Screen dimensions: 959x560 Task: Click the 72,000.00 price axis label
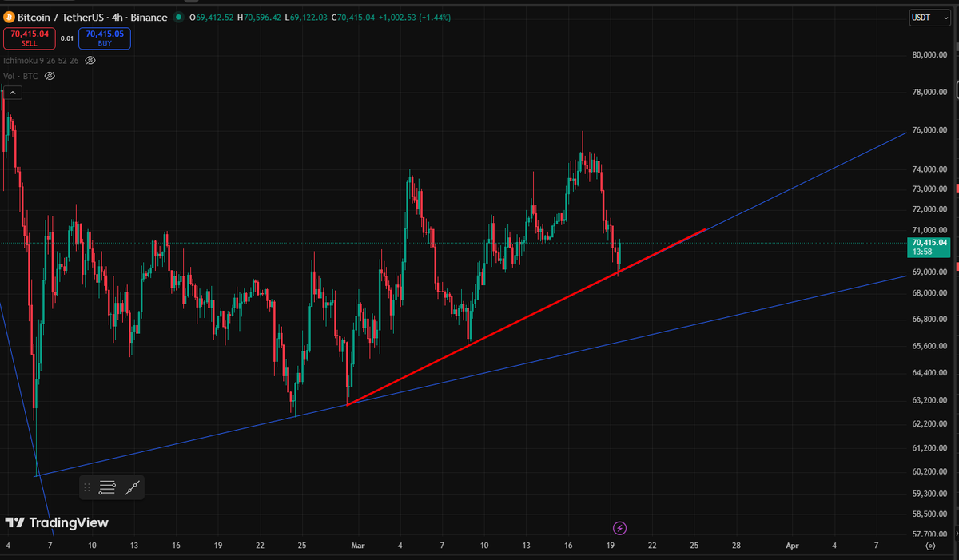pyautogui.click(x=929, y=209)
